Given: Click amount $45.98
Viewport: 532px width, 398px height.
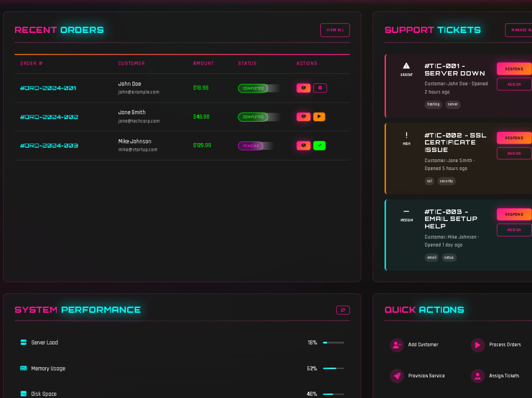Looking at the screenshot, I should [201, 117].
